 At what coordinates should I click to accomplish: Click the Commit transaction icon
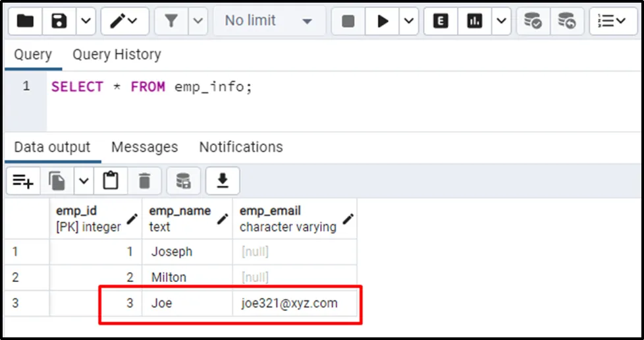[x=533, y=21]
